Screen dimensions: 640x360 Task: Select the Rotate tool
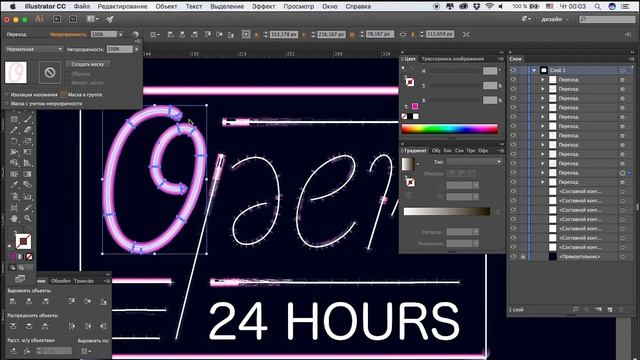pyautogui.click(x=14, y=141)
